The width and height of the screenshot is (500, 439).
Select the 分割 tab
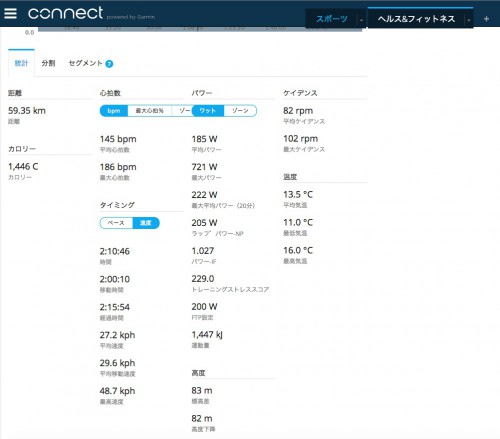(48, 63)
